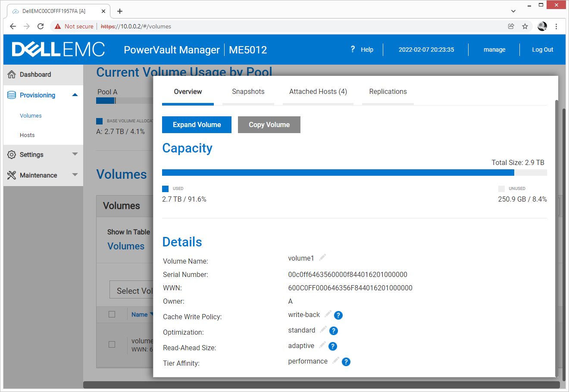Expand the Maintenance sidebar section
This screenshot has width=569, height=392.
coord(75,175)
